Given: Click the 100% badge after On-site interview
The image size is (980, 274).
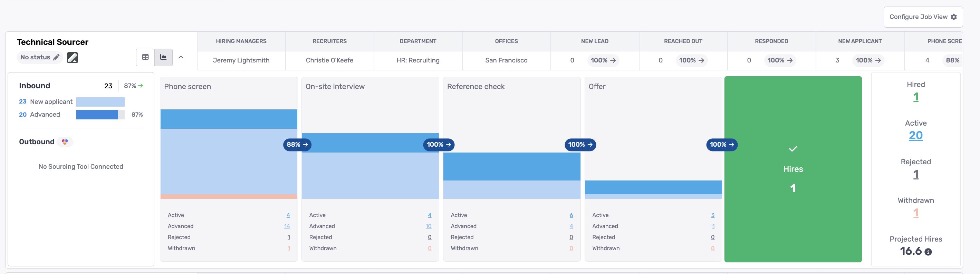Looking at the screenshot, I should [439, 144].
